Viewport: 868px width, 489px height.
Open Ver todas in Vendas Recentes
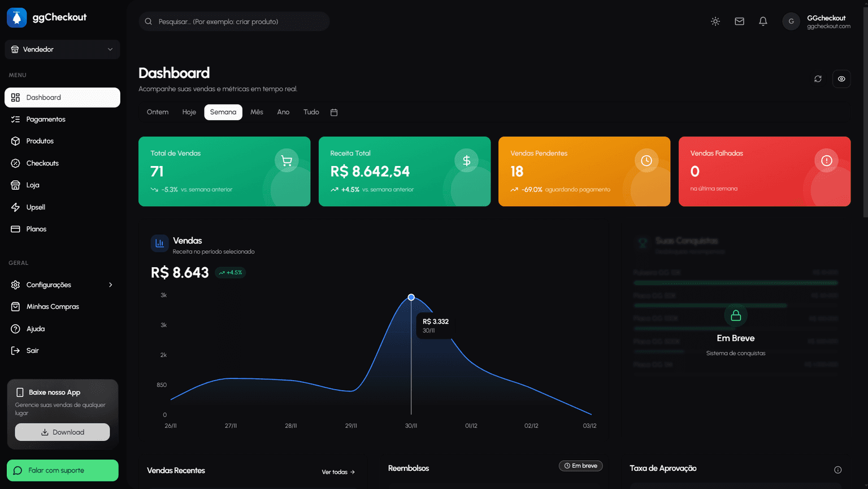click(x=338, y=471)
